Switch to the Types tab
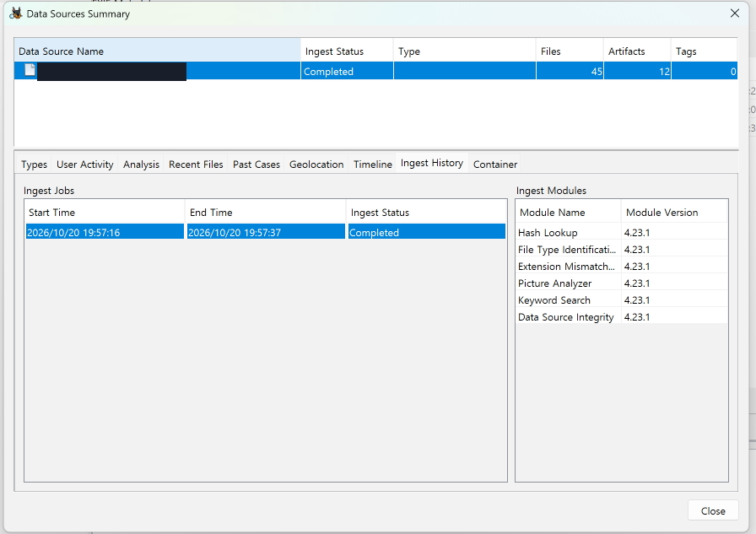This screenshot has width=756, height=534. click(x=35, y=165)
